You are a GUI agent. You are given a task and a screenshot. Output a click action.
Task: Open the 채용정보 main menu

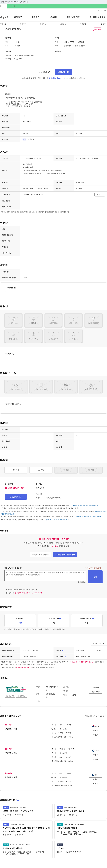pyautogui.click(x=18, y=17)
